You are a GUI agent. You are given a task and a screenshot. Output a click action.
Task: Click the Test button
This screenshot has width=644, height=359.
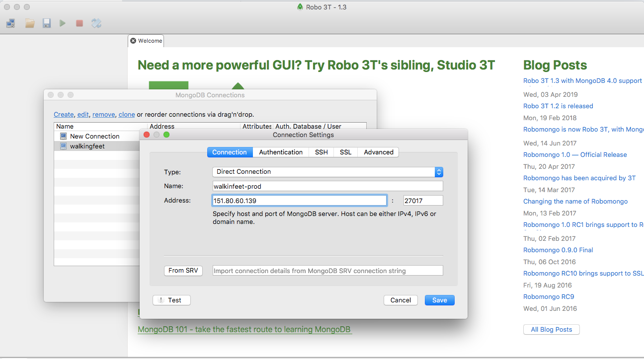tap(171, 300)
